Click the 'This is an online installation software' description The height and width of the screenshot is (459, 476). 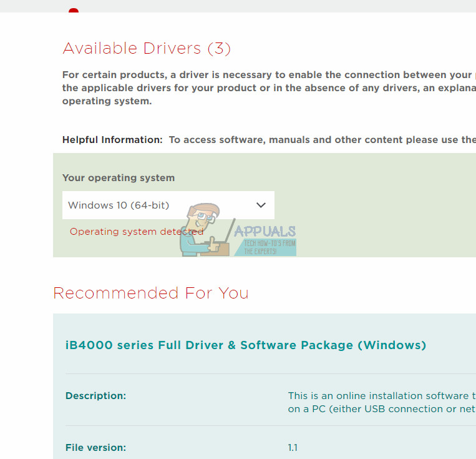pos(382,402)
